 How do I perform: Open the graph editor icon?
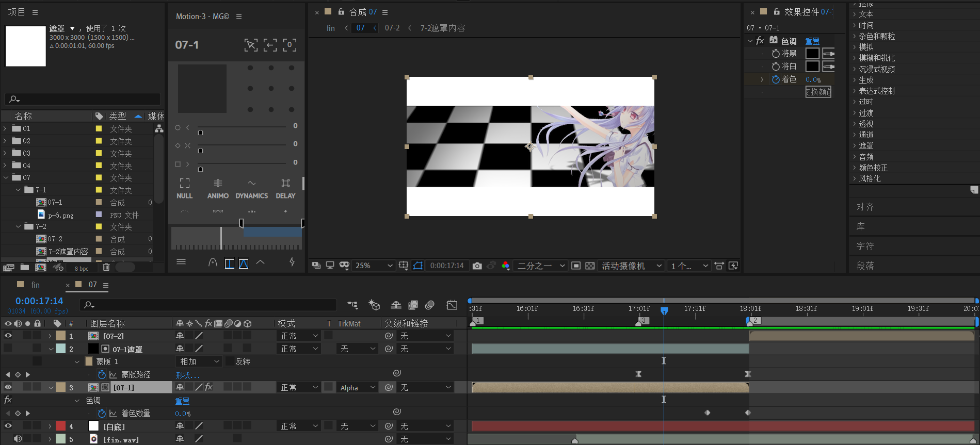[452, 305]
